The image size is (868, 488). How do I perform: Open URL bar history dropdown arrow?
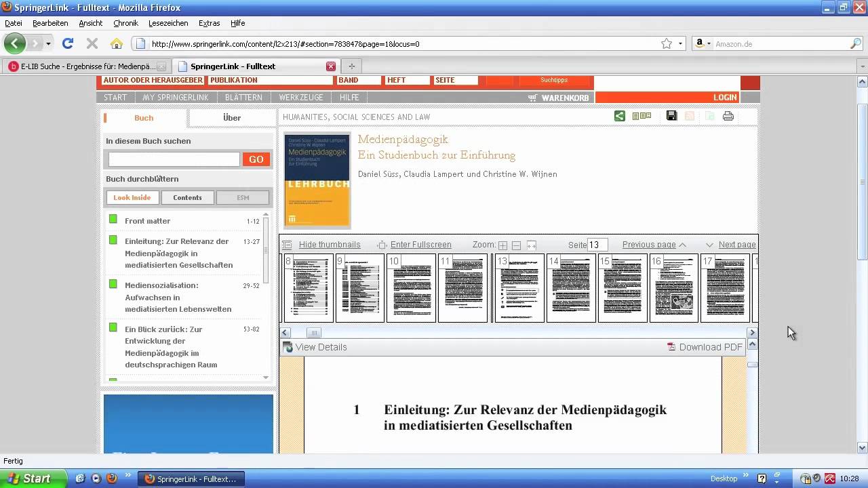(681, 44)
